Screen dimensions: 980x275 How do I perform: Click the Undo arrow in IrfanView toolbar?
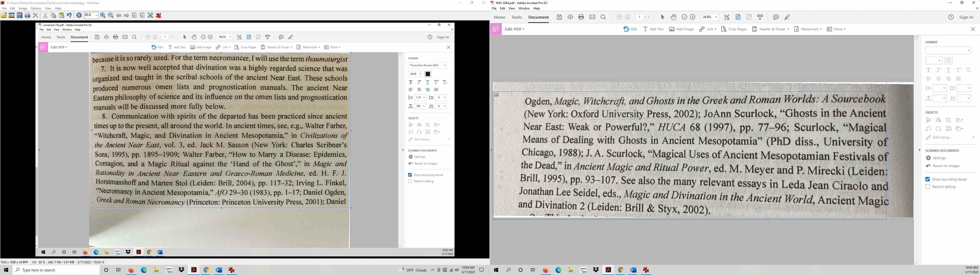69,16
